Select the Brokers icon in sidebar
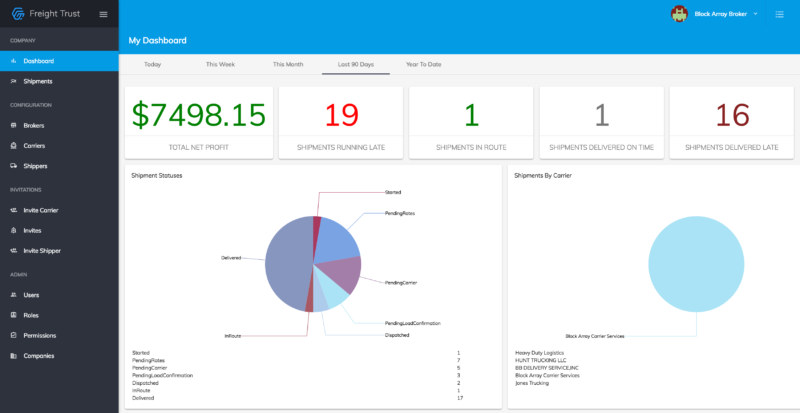The height and width of the screenshot is (413, 800). pos(13,125)
